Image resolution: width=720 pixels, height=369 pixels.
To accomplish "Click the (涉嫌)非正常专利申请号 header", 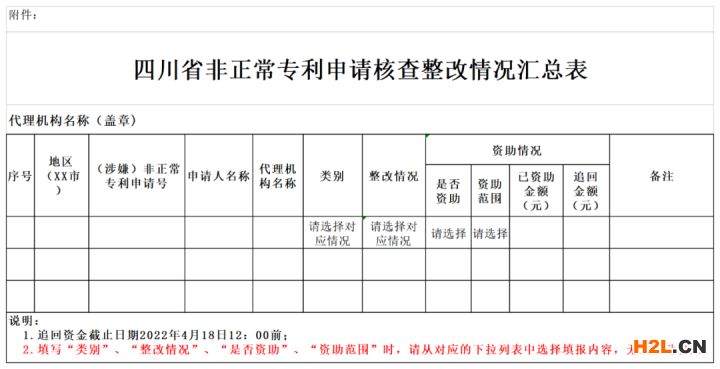I will tap(137, 175).
